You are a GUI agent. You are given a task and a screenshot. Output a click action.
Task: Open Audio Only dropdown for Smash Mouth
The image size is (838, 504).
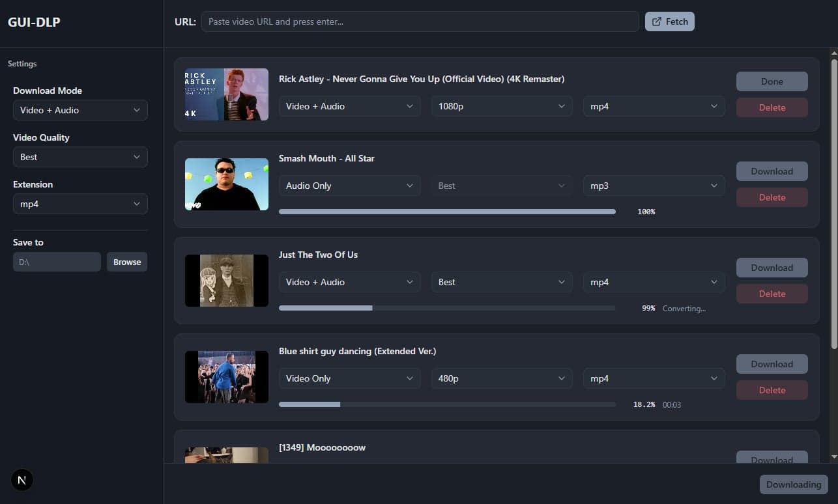(350, 186)
